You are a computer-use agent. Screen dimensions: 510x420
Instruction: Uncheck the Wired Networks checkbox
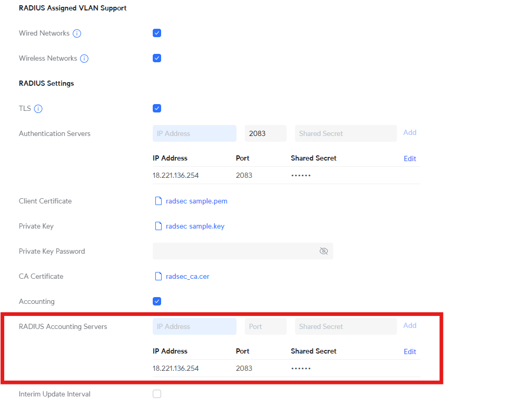pos(157,33)
